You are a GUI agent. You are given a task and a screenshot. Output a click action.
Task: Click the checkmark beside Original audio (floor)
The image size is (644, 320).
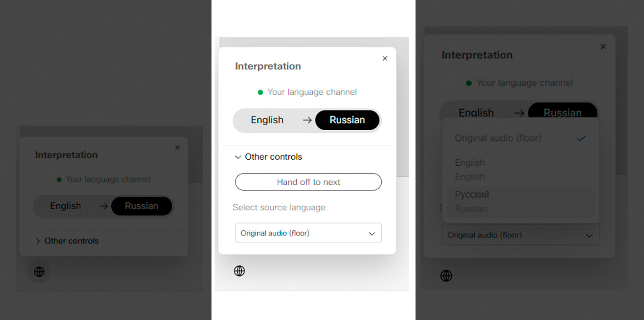coord(581,138)
